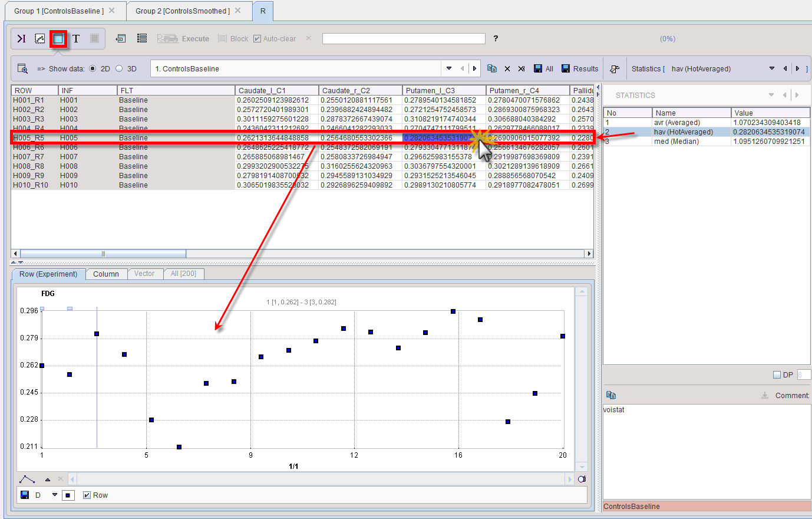Select the H001_R1 table row
The height and width of the screenshot is (519, 812).
pos(302,100)
